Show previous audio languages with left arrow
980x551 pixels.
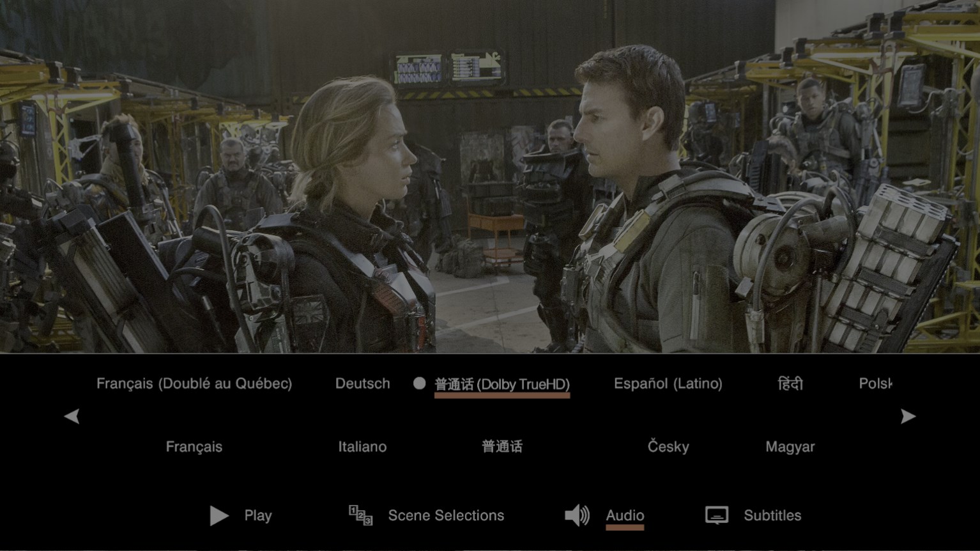[72, 416]
